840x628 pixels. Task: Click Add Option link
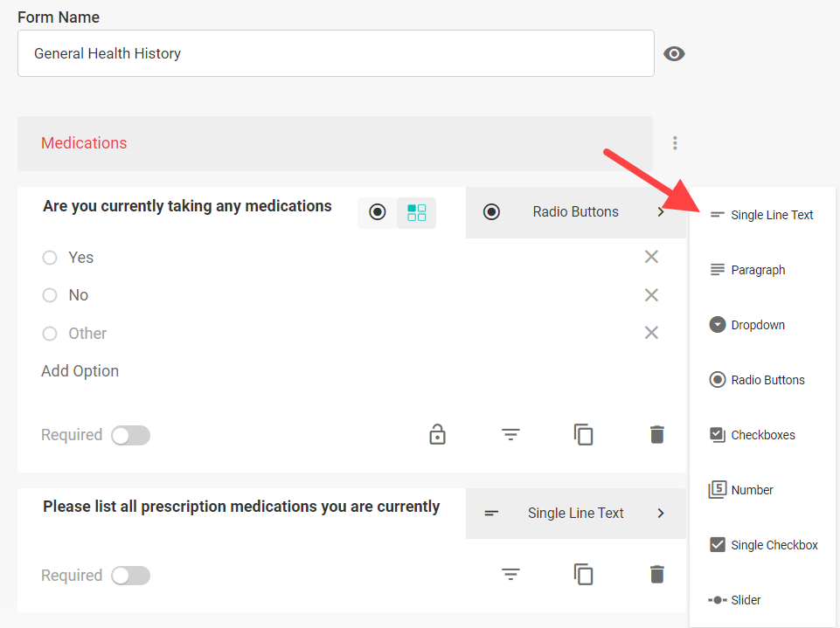click(x=80, y=371)
